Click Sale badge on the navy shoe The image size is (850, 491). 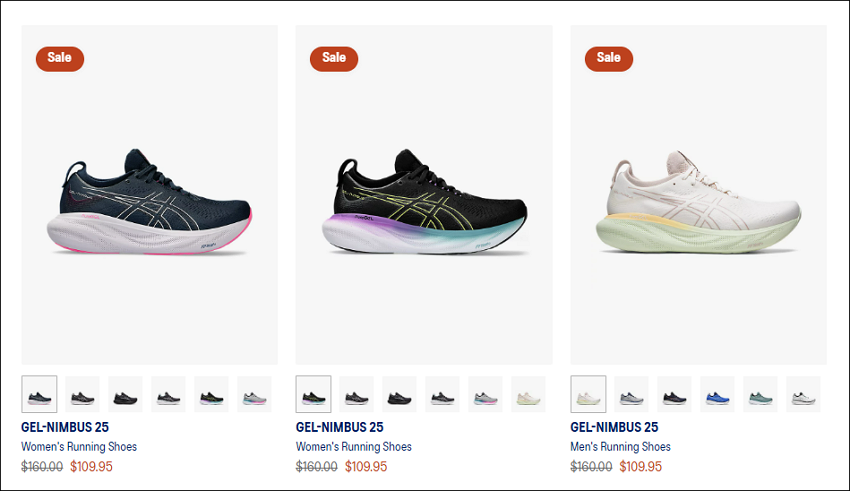[x=60, y=58]
